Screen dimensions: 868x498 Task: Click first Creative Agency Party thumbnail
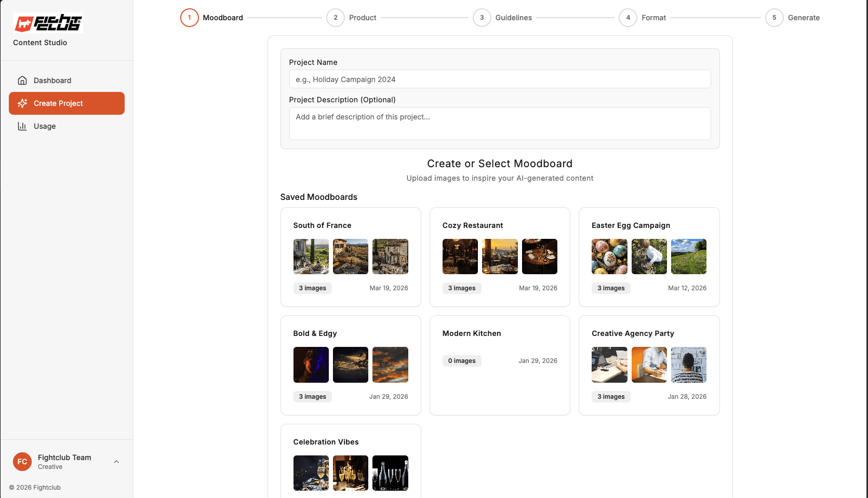click(609, 365)
